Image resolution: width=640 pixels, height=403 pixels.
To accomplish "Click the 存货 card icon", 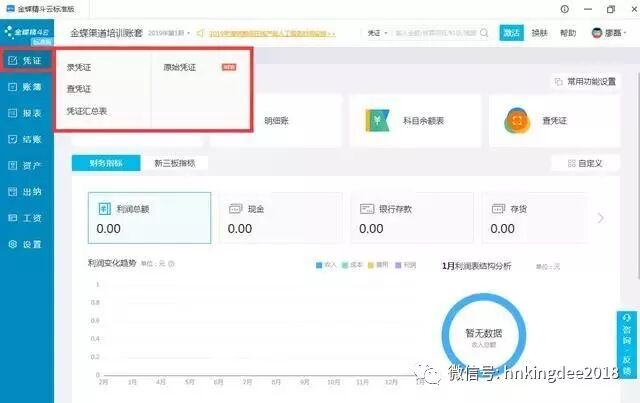I will pyautogui.click(x=498, y=209).
